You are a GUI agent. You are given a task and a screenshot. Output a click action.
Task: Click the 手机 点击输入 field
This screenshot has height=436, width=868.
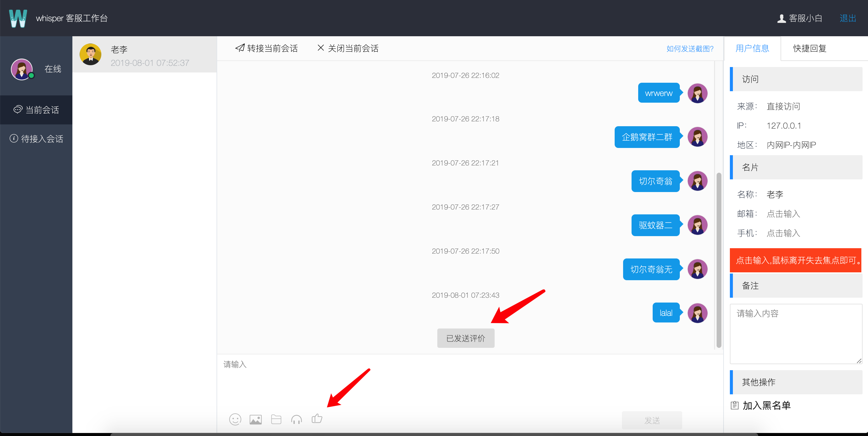pyautogui.click(x=783, y=233)
